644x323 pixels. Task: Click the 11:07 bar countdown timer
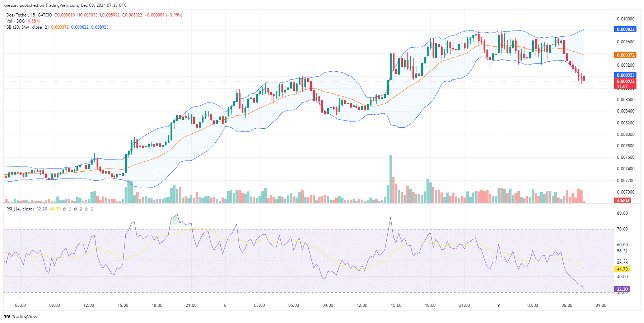[622, 86]
